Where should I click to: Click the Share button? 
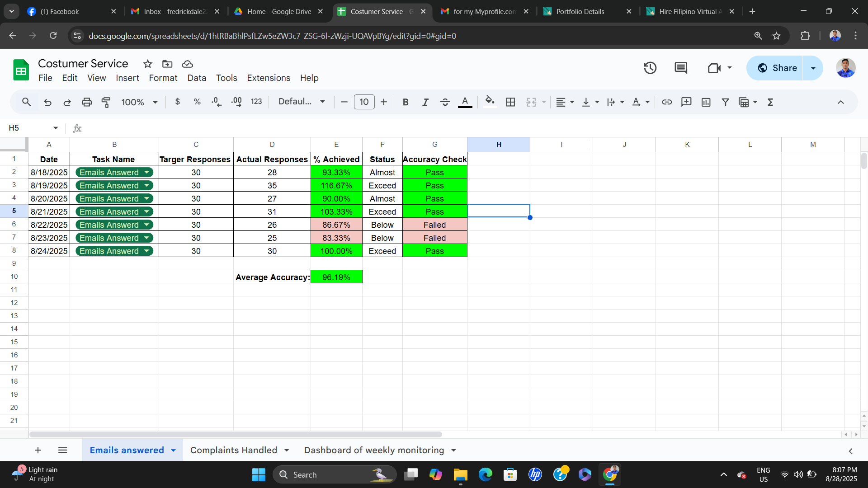776,68
